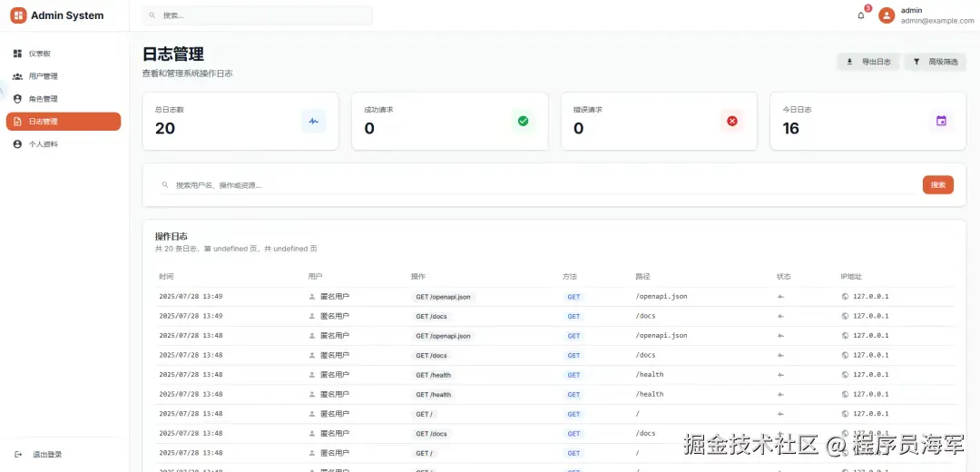Click the 错误请求 card label
The width and height of the screenshot is (980, 472).
coord(587,110)
